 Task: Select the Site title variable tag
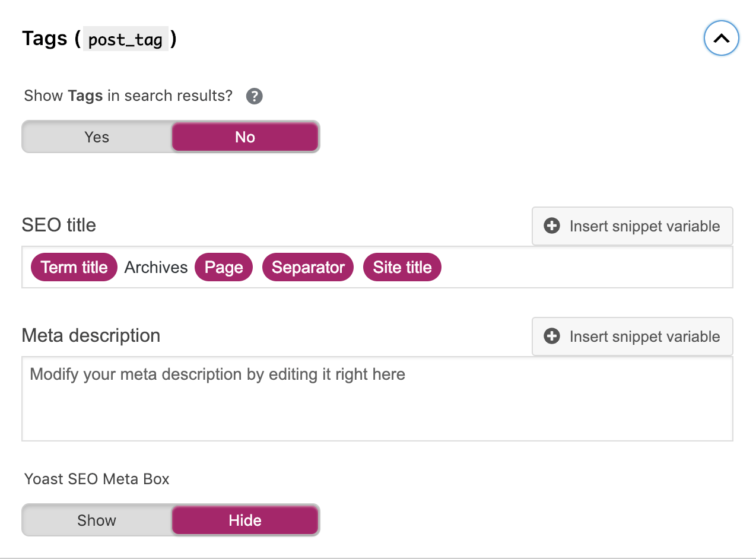[402, 268]
